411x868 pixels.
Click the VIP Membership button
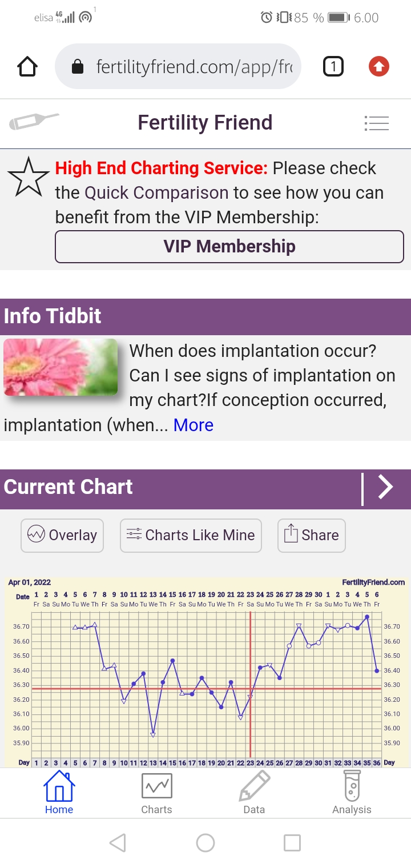coord(229,247)
